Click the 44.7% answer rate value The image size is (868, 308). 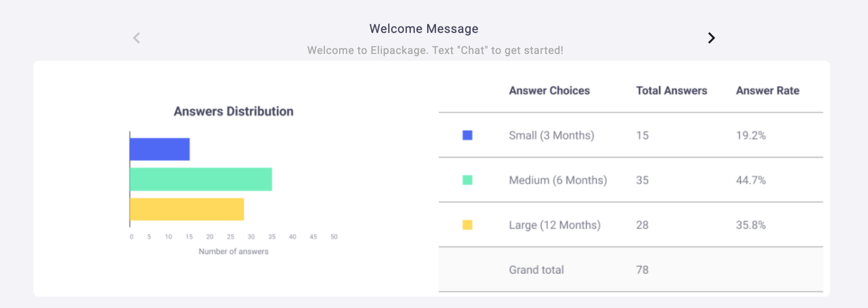pos(751,180)
